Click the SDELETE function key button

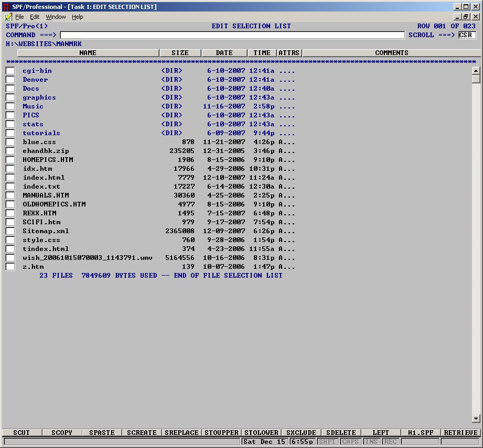click(x=341, y=433)
